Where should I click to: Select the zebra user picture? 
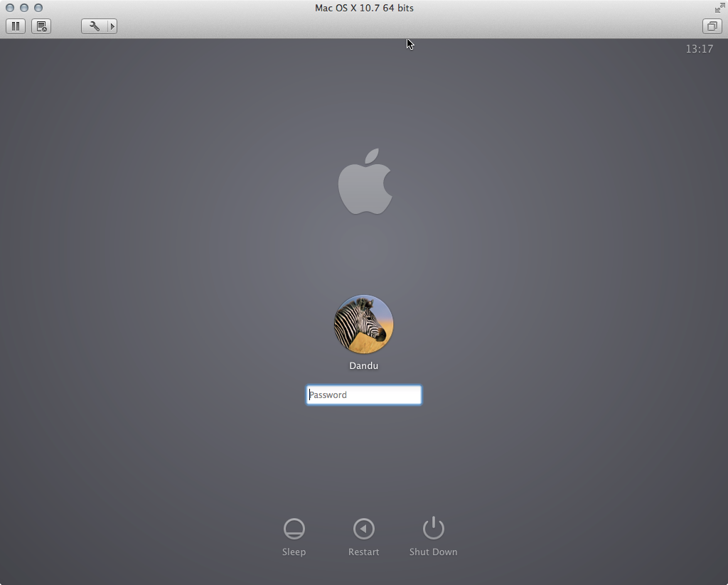coord(363,325)
